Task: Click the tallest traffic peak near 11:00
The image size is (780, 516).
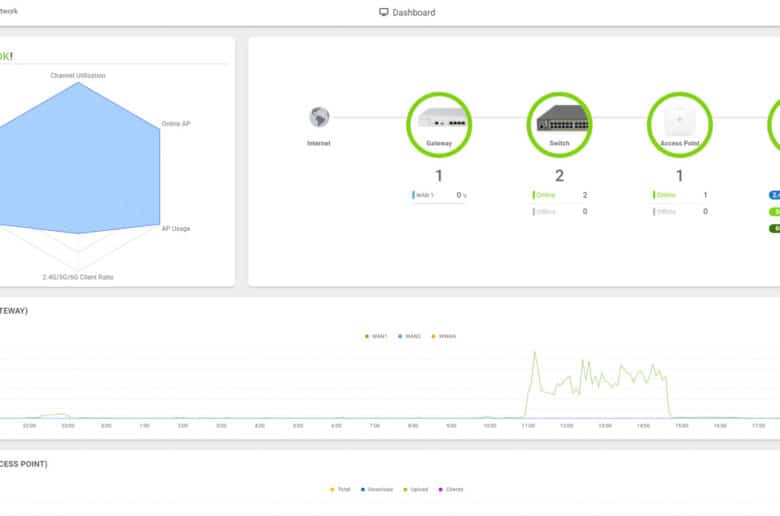Action: click(535, 353)
